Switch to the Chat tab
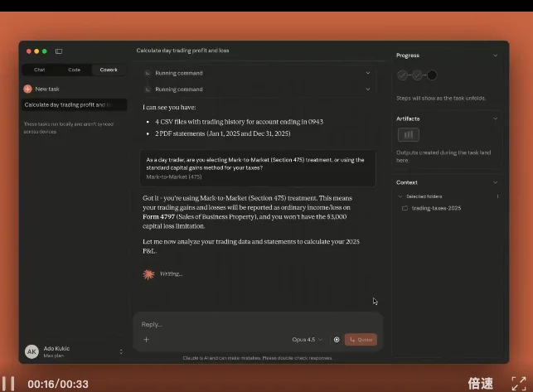 (39, 70)
